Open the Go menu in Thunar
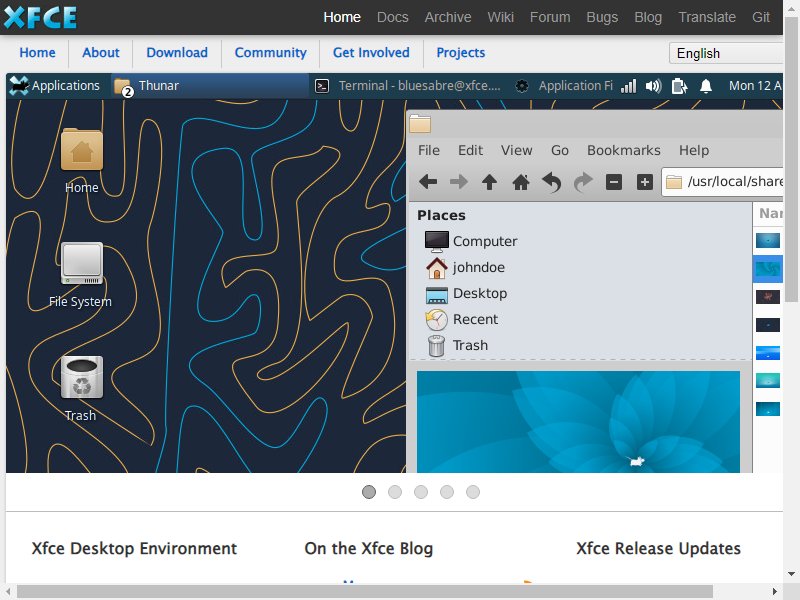800x600 pixels. (560, 151)
